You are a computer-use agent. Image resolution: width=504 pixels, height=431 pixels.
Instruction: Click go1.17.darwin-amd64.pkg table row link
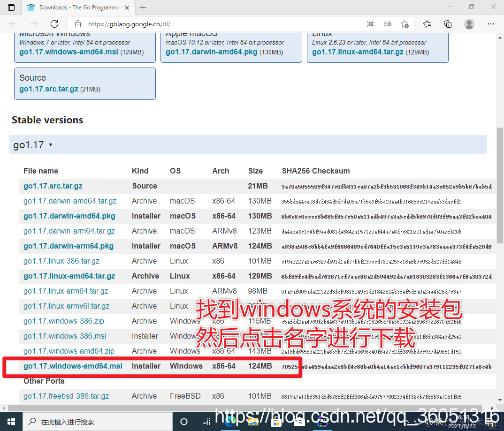click(x=69, y=216)
